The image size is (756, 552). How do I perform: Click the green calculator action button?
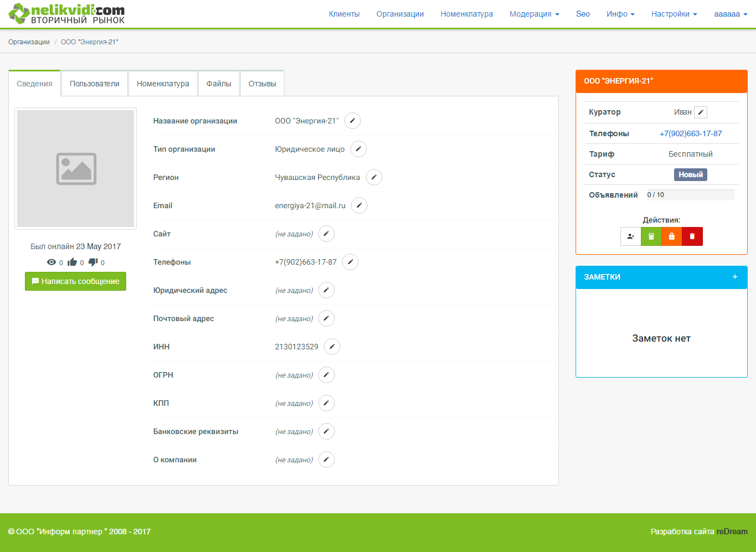651,236
